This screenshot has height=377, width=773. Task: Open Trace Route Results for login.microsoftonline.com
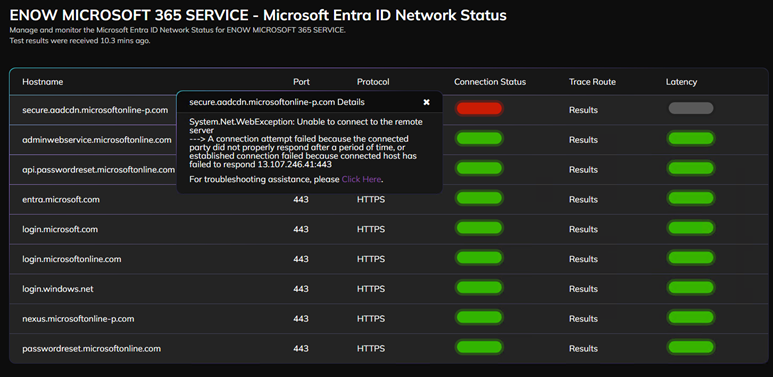tap(583, 259)
